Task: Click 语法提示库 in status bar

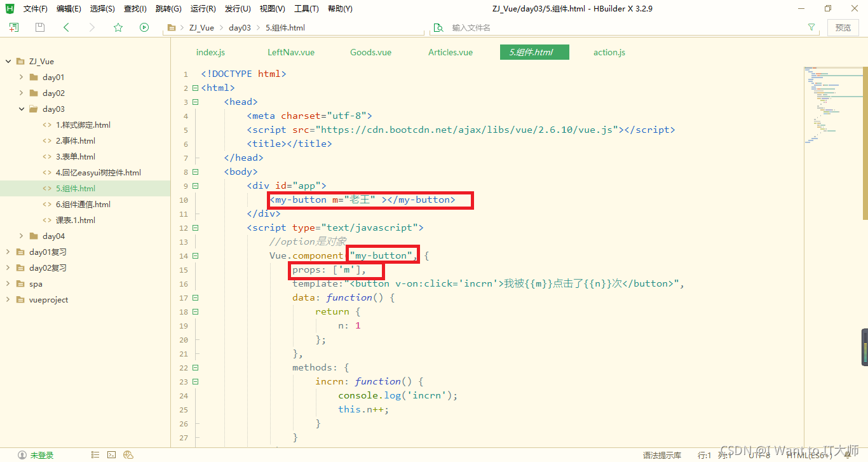Action: point(661,456)
